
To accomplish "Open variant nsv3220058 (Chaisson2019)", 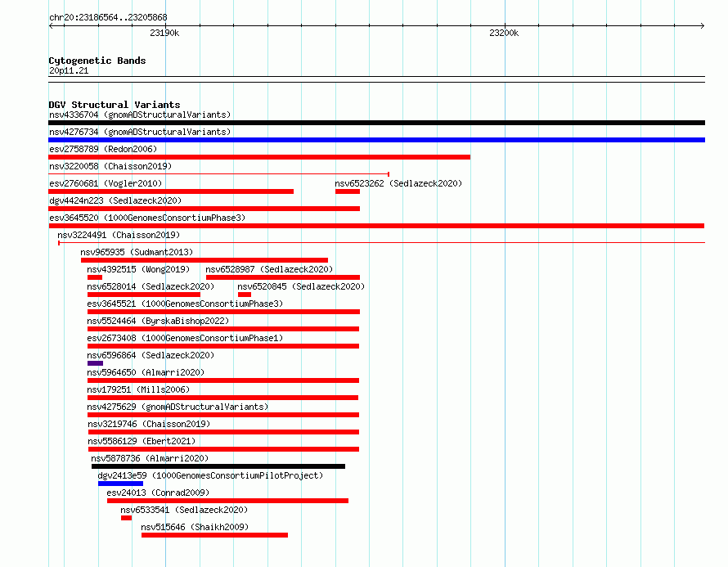I will [110, 166].
